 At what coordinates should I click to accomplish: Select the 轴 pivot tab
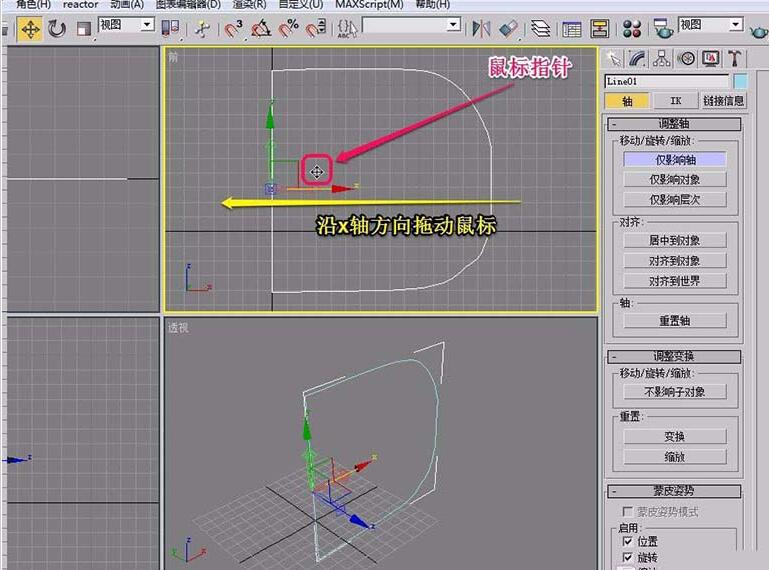point(627,101)
